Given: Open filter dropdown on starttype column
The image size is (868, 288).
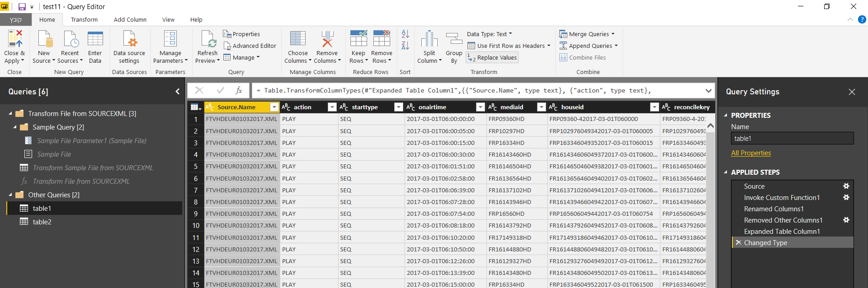Looking at the screenshot, I should point(398,107).
